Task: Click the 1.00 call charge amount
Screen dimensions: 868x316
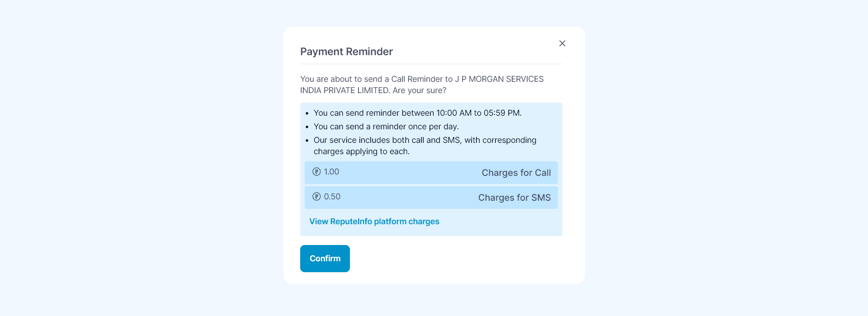Action: [x=331, y=172]
